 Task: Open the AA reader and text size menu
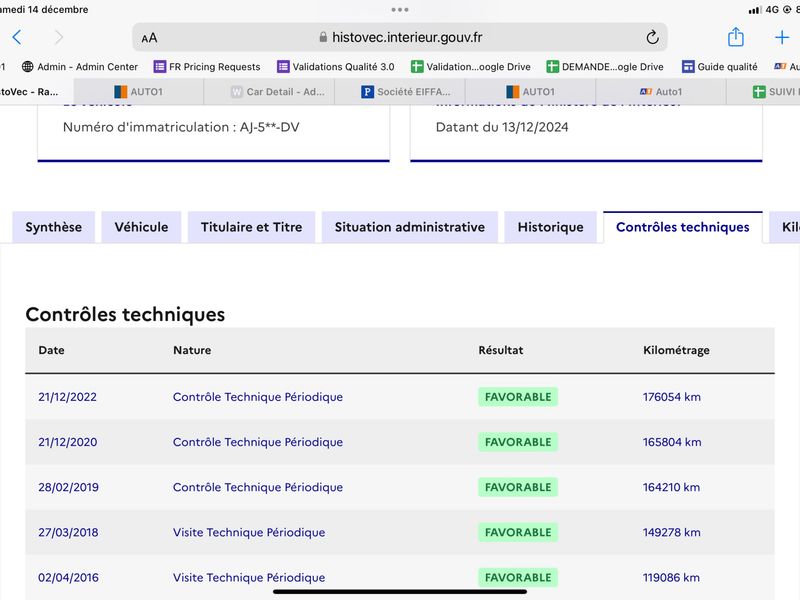[149, 38]
